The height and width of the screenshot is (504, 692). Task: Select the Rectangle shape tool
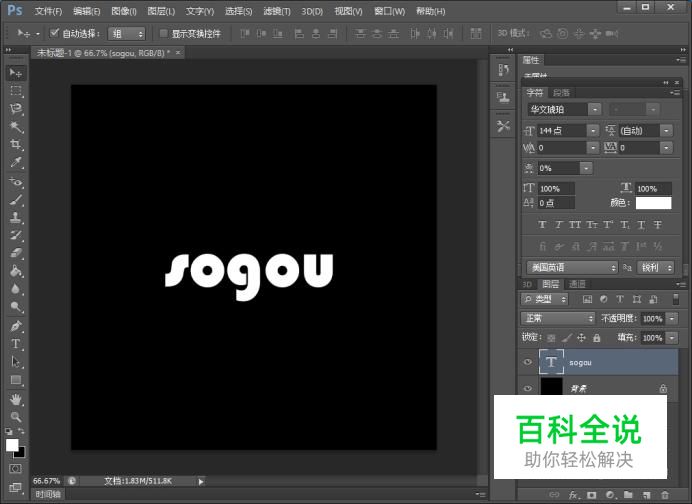(16, 380)
